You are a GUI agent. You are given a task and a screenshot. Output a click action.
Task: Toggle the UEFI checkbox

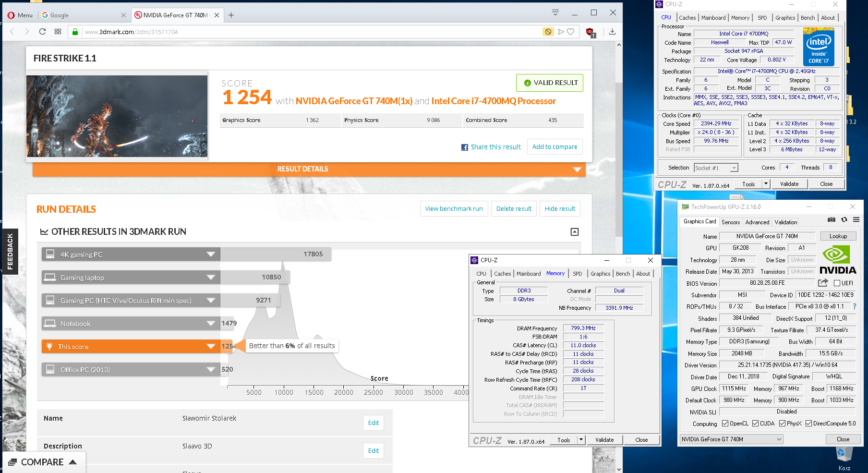click(837, 283)
